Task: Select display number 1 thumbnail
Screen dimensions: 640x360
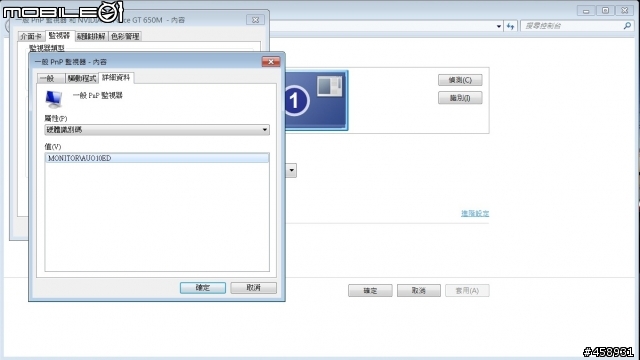Action: (x=316, y=100)
